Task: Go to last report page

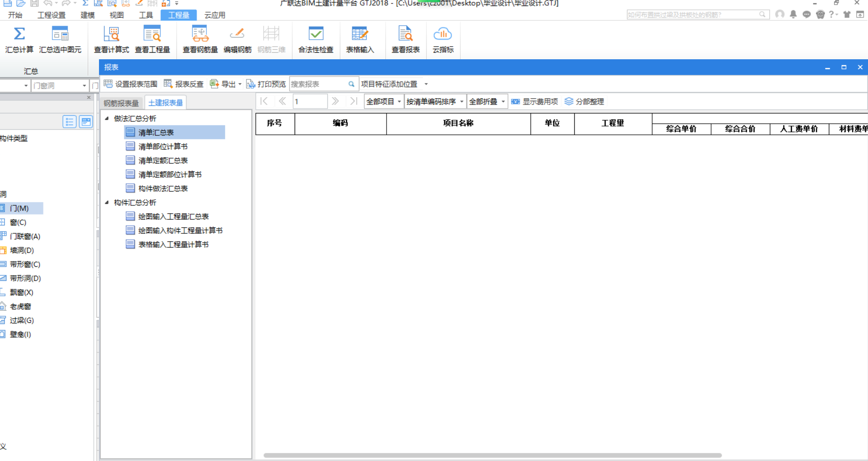Action: point(353,101)
